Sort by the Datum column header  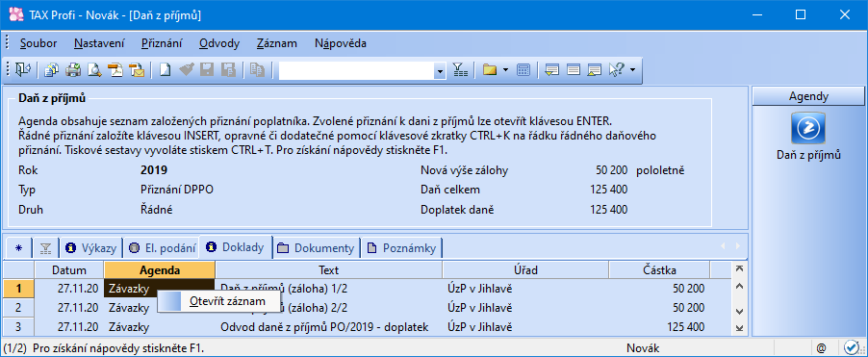tap(69, 270)
